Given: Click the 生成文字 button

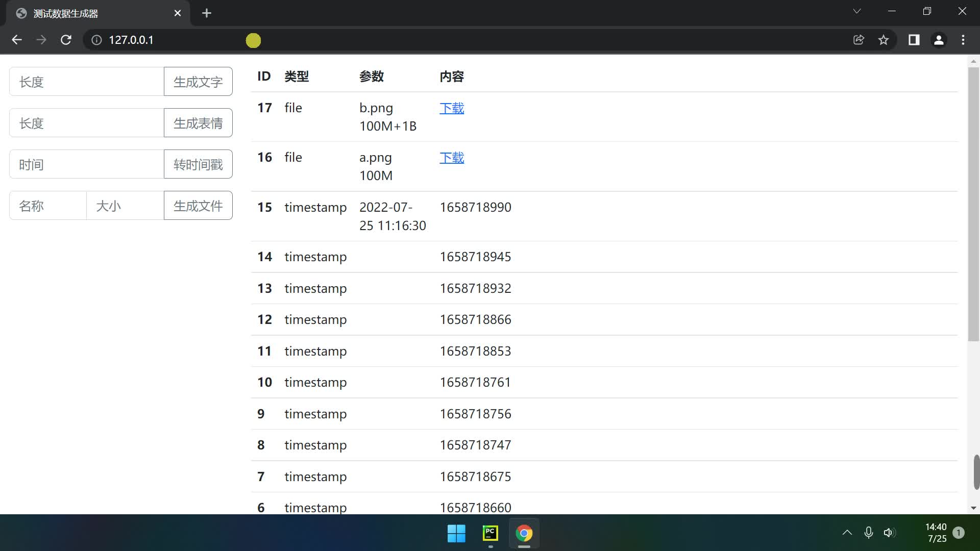Looking at the screenshot, I should point(198,82).
